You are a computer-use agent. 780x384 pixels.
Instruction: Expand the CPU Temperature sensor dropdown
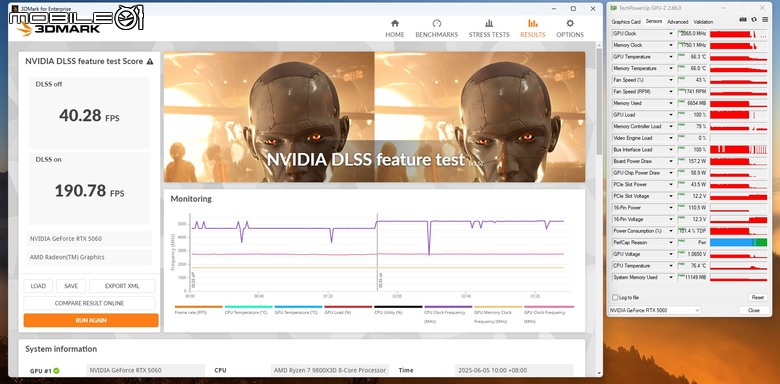[671, 266]
